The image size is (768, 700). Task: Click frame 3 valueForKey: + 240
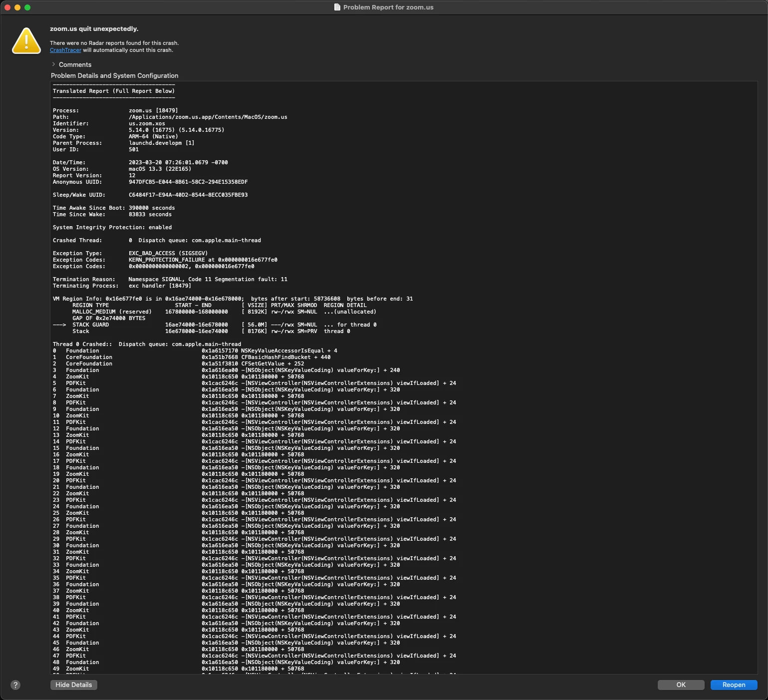point(320,370)
